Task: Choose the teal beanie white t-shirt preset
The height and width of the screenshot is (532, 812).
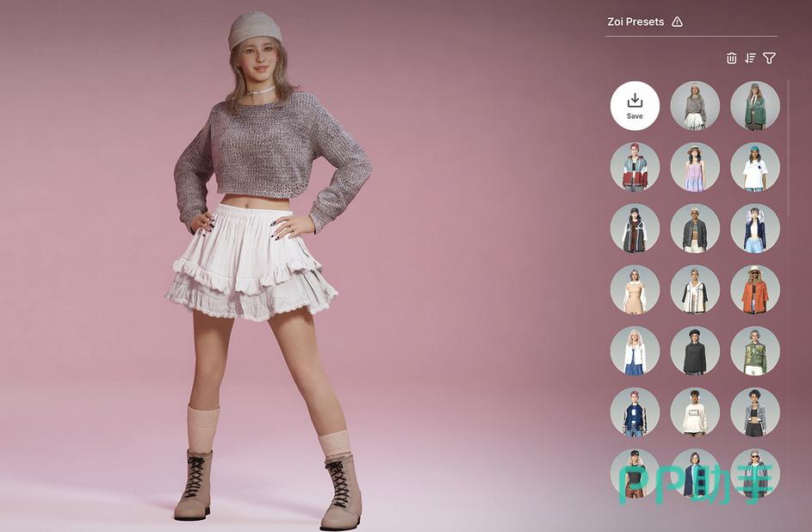Action: (755, 167)
